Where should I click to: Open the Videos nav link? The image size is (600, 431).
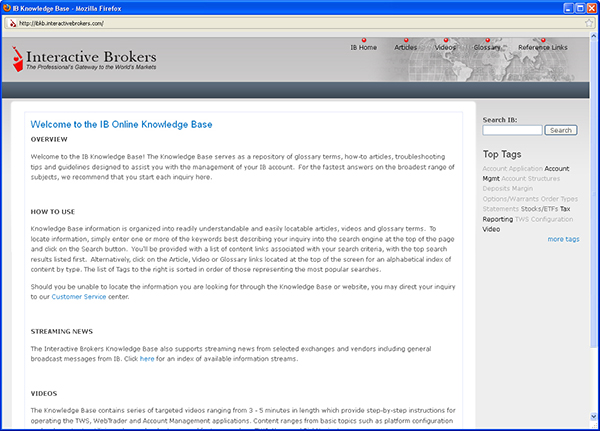coord(446,47)
